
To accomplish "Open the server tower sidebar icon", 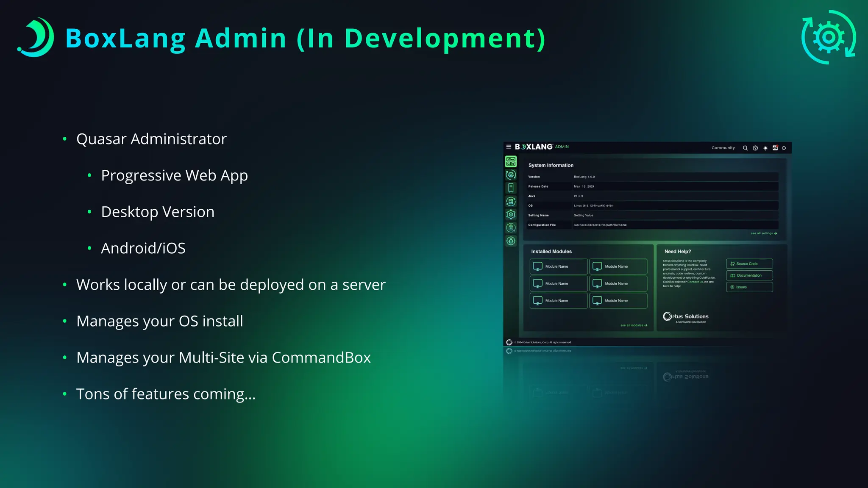I will [x=511, y=188].
